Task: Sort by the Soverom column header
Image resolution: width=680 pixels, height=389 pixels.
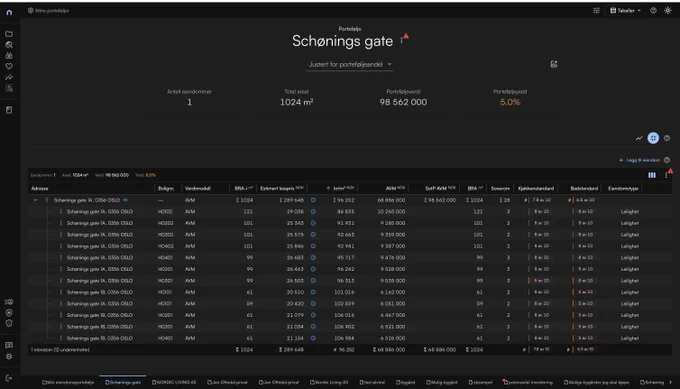Action: (500, 188)
